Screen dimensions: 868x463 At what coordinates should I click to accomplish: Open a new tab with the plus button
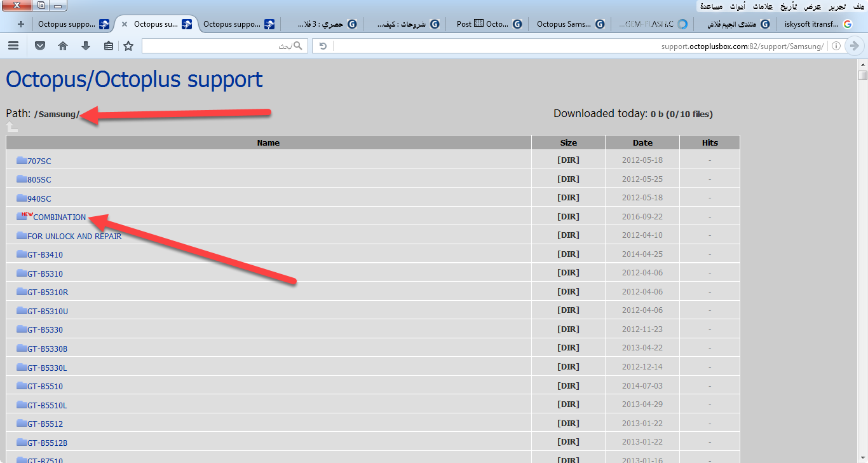pyautogui.click(x=21, y=24)
